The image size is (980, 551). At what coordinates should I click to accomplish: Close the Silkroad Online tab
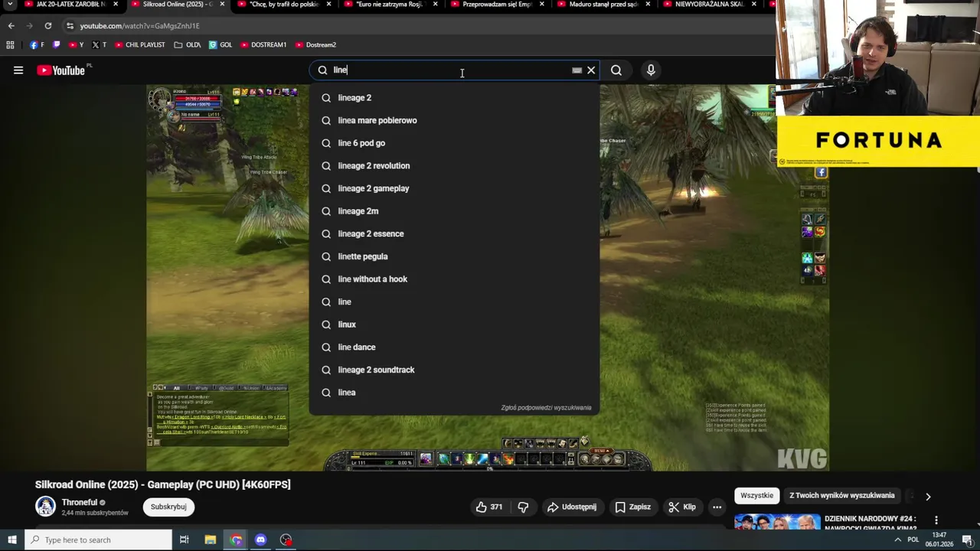click(x=222, y=5)
